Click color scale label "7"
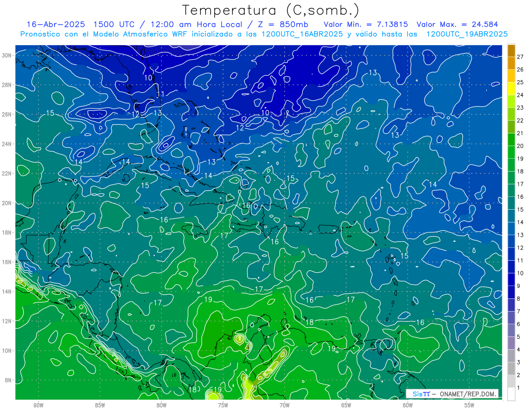 [x=519, y=311]
